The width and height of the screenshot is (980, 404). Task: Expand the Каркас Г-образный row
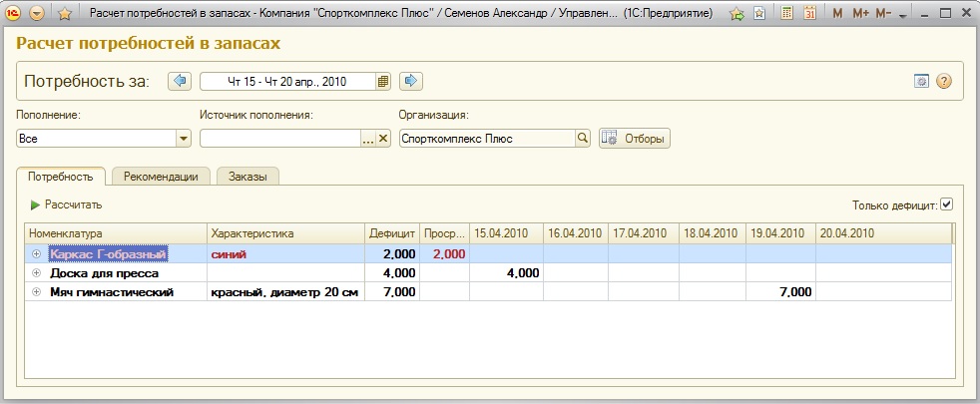[37, 254]
